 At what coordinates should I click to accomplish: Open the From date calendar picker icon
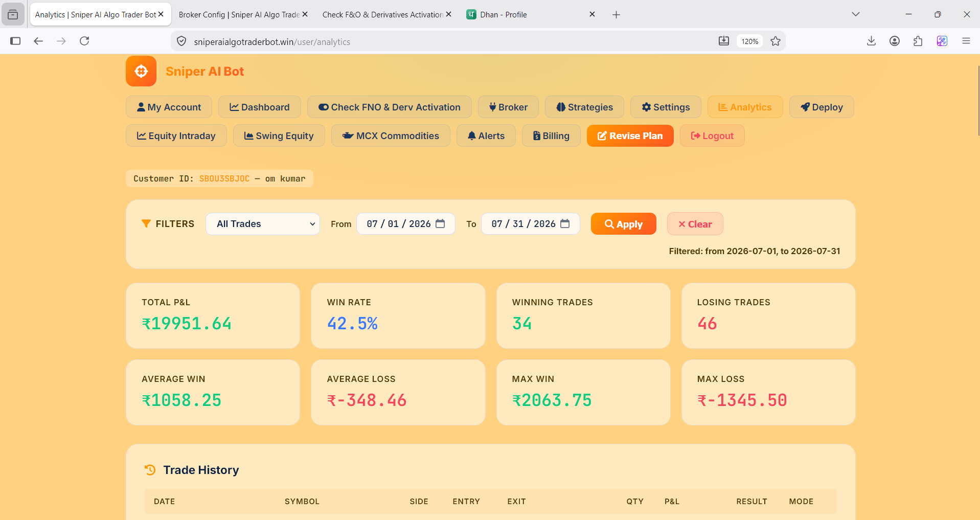[x=440, y=223]
